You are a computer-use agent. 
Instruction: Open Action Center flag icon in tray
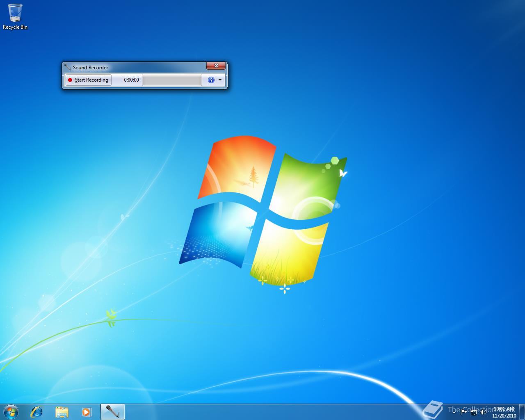(463, 412)
